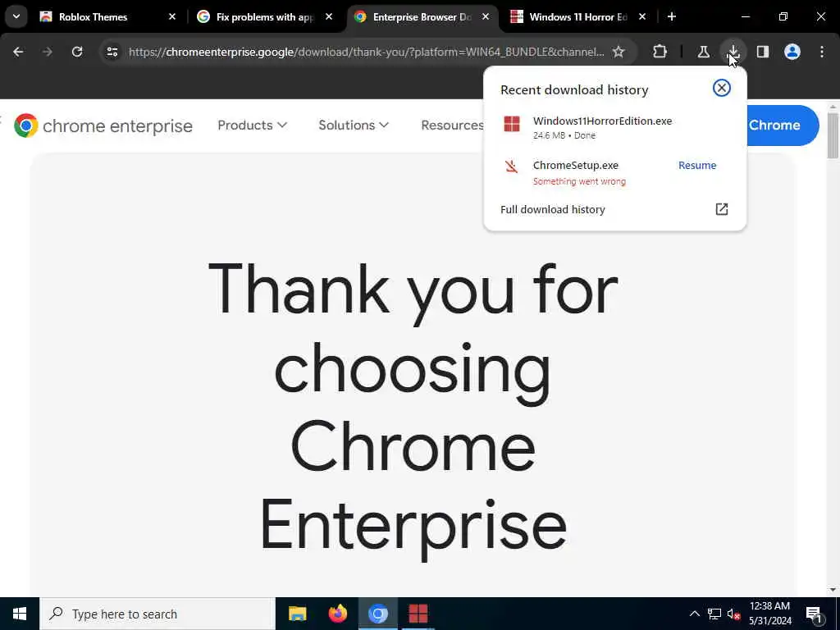Image resolution: width=840 pixels, height=630 pixels.
Task: Open a new tab with plus button
Action: [672, 16]
